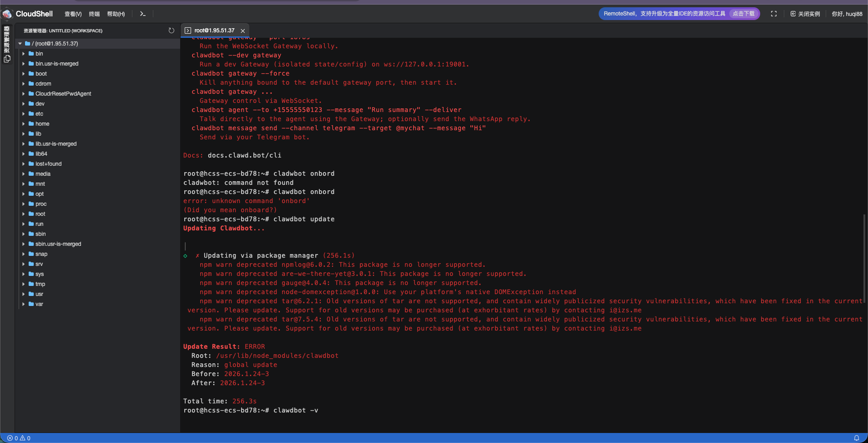Switch to the root@1.95.51.37 terminal tab

coord(214,31)
